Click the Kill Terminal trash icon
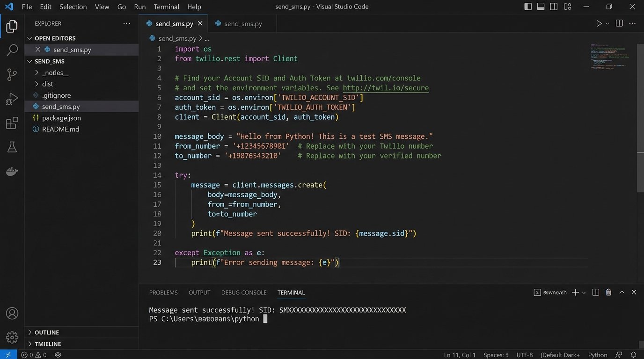The width and height of the screenshot is (644, 359). [x=608, y=292]
